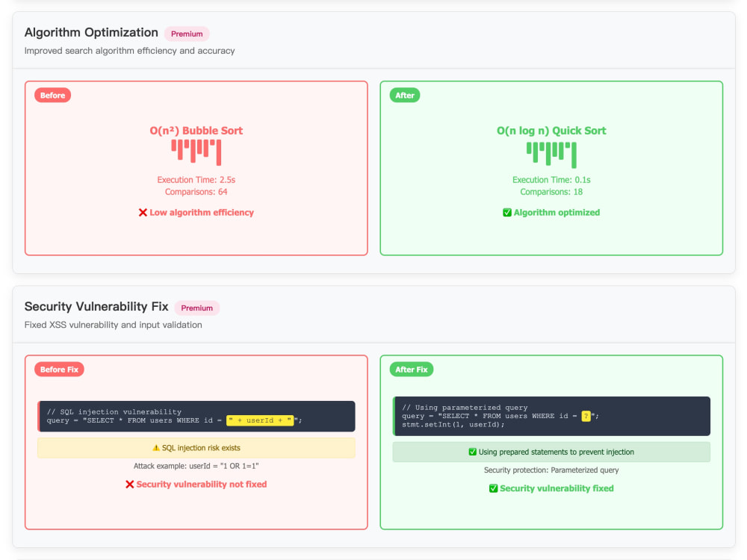This screenshot has width=747, height=560.
Task: Click 'Low algorithm efficiency' text
Action: tap(202, 212)
